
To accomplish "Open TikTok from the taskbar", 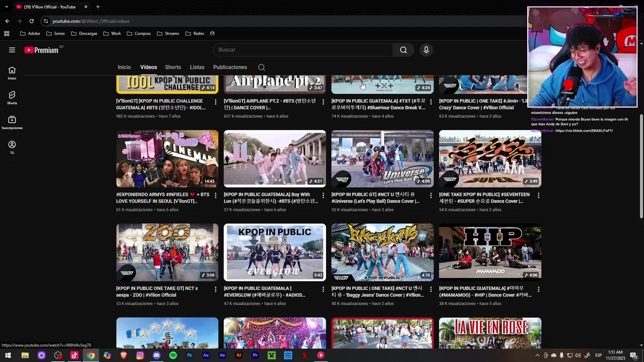I will coord(74,355).
